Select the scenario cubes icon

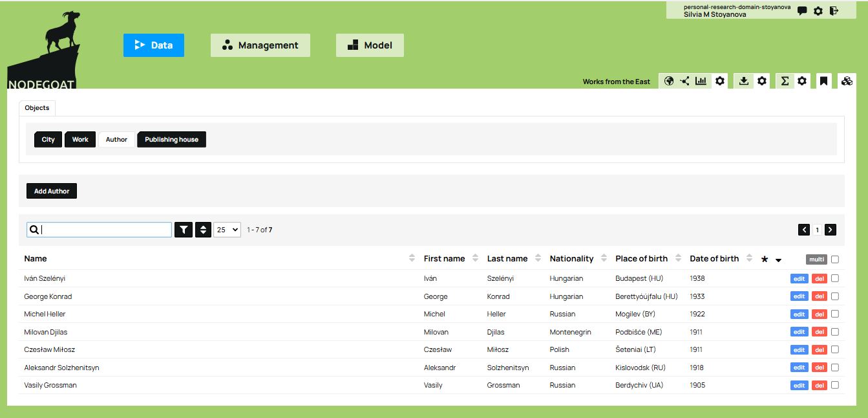pos(847,81)
